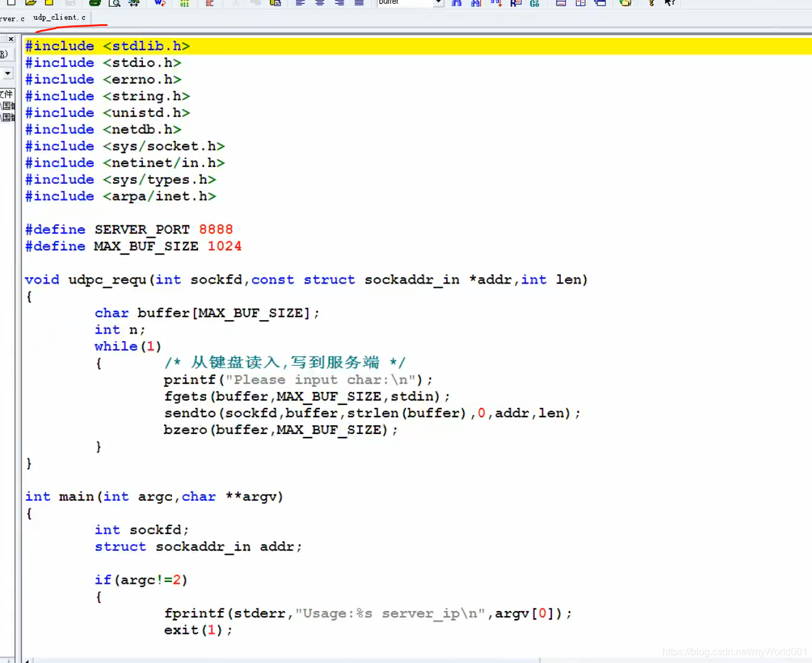Switch to the udp_client.c file tab
The image size is (812, 663).
59,17
